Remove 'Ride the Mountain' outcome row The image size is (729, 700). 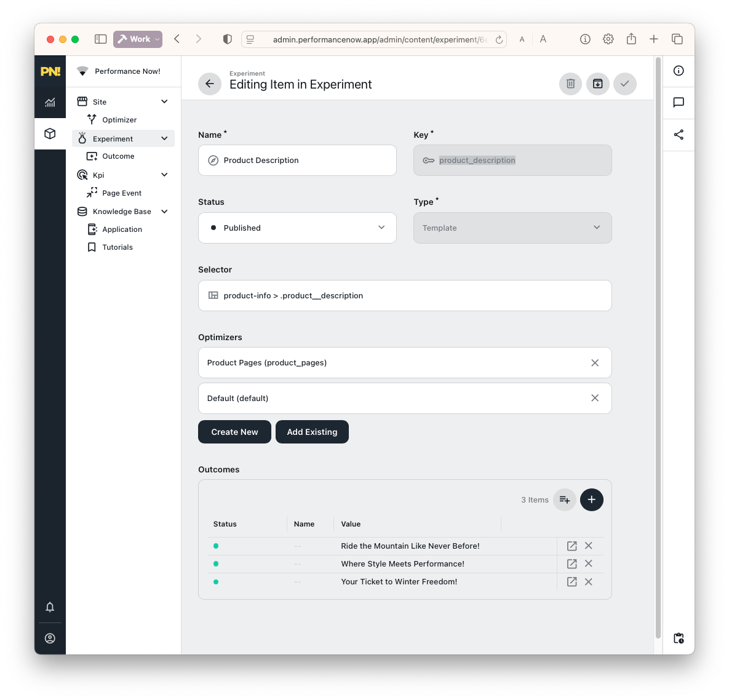click(x=589, y=546)
